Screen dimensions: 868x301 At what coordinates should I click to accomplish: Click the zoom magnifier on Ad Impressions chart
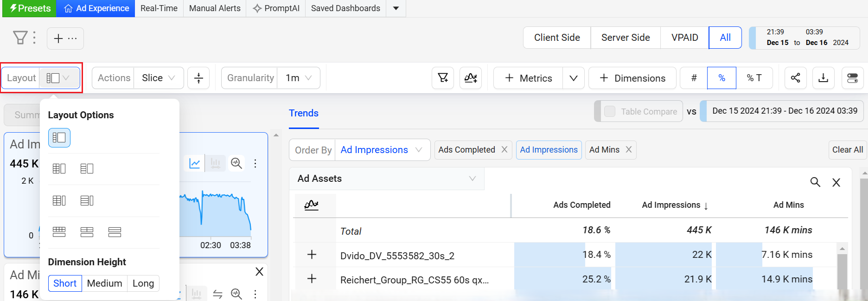[236, 163]
